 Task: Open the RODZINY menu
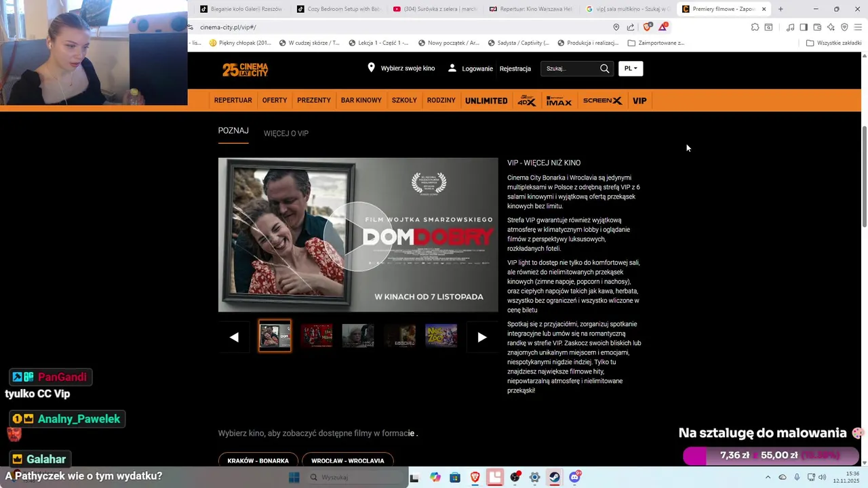(441, 100)
